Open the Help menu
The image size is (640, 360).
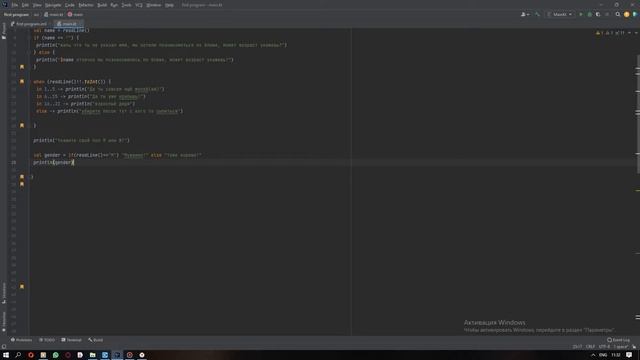pyautogui.click(x=169, y=5)
